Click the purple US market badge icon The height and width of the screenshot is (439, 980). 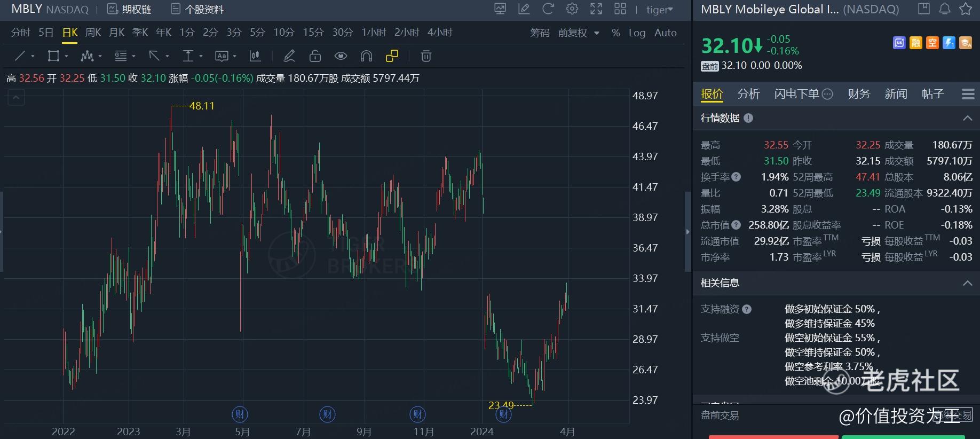pos(899,43)
